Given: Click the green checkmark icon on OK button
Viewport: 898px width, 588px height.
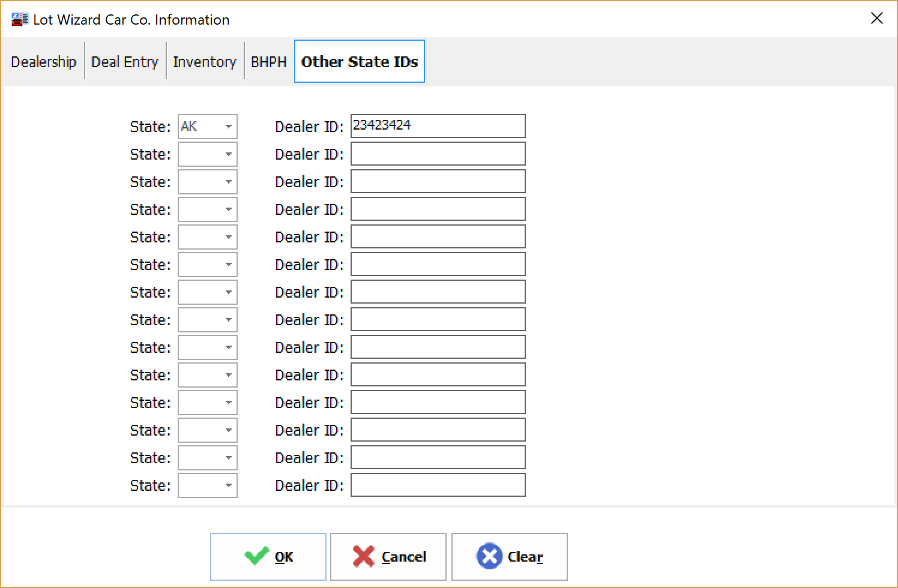Looking at the screenshot, I should (257, 556).
